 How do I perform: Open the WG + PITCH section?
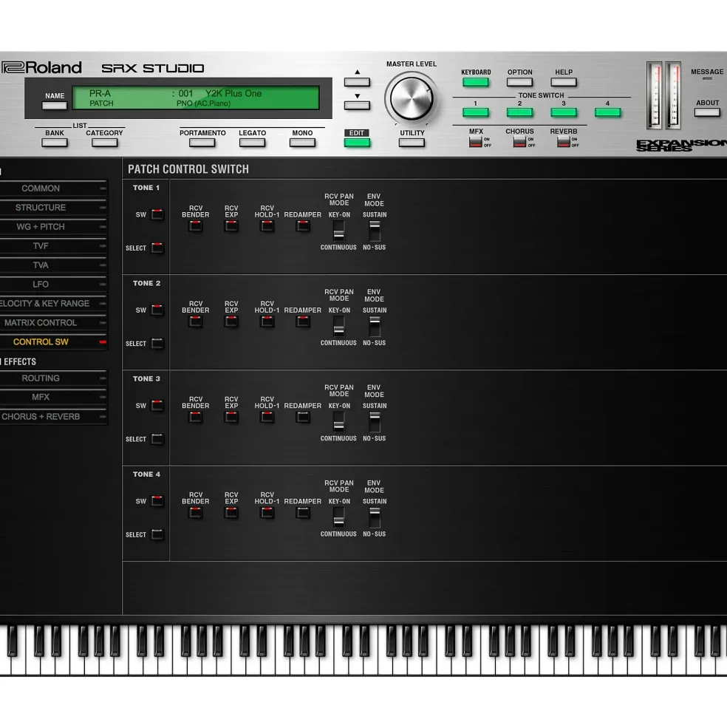[52, 227]
